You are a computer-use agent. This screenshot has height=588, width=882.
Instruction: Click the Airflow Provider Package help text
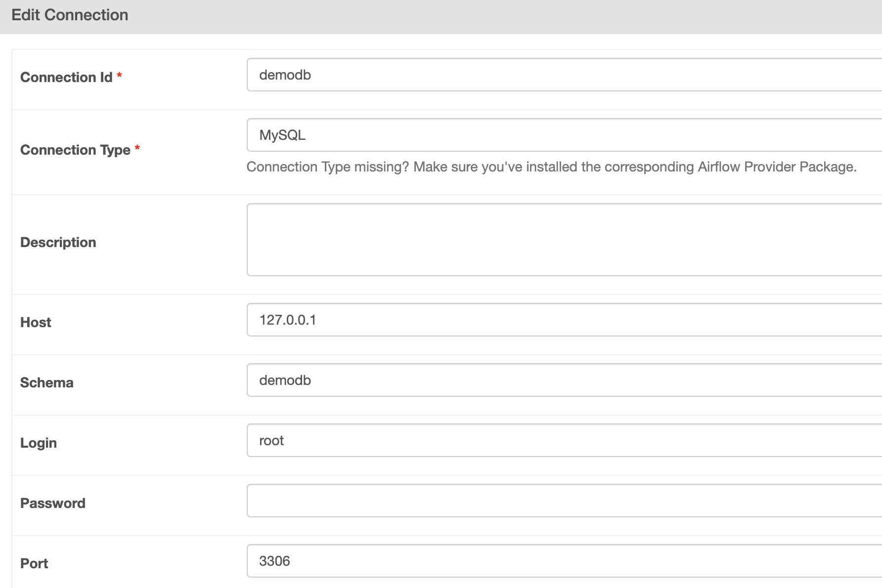551,167
